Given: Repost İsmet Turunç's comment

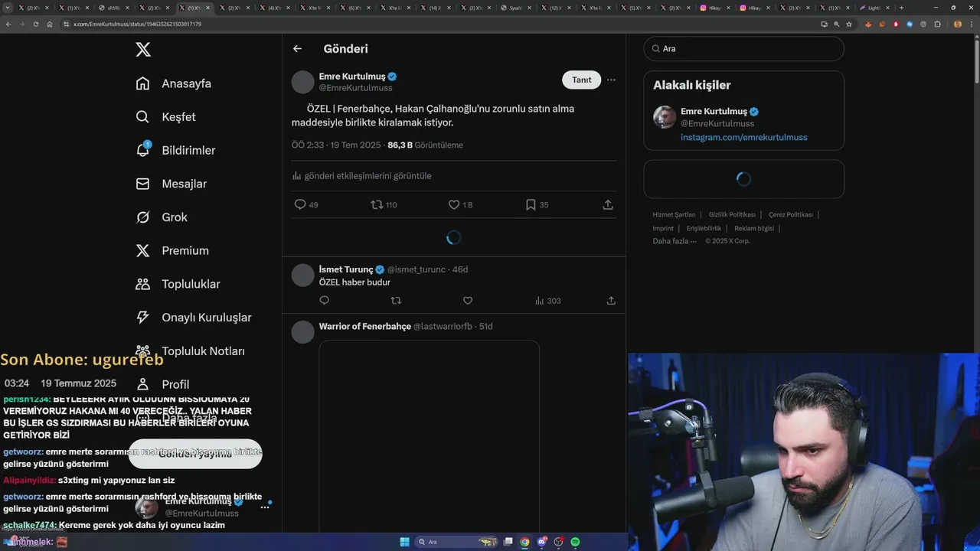Looking at the screenshot, I should 396,301.
